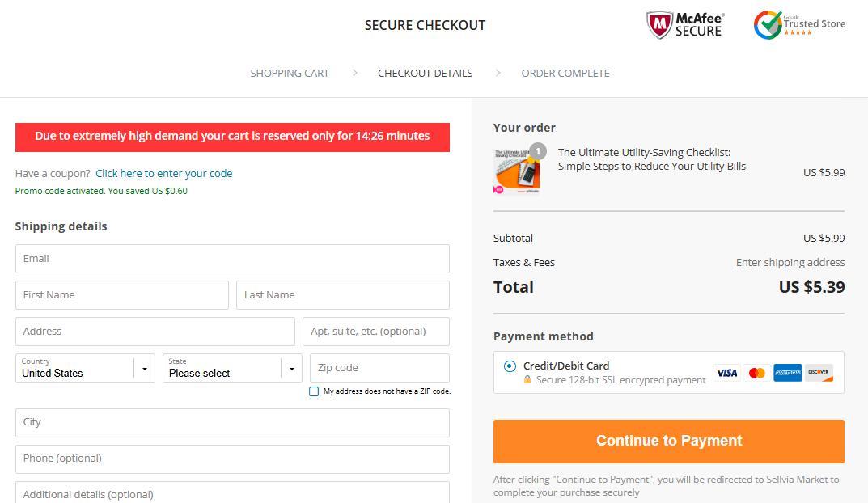
Task: Open the Country dropdown
Action: [85, 368]
